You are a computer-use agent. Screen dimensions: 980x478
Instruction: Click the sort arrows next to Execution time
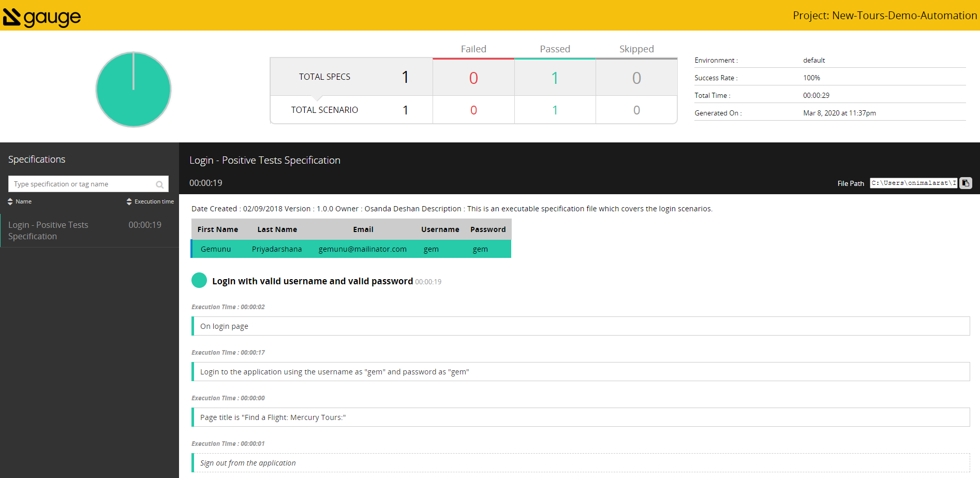pos(129,201)
